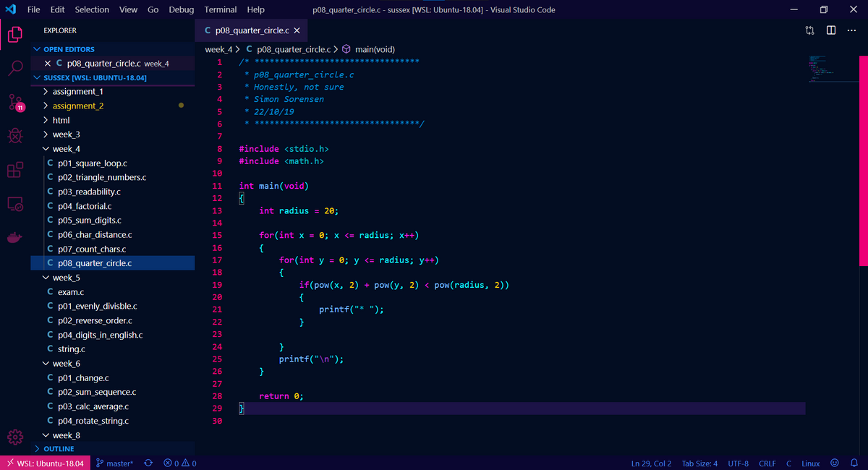Expand the OUTLINE section

point(58,449)
